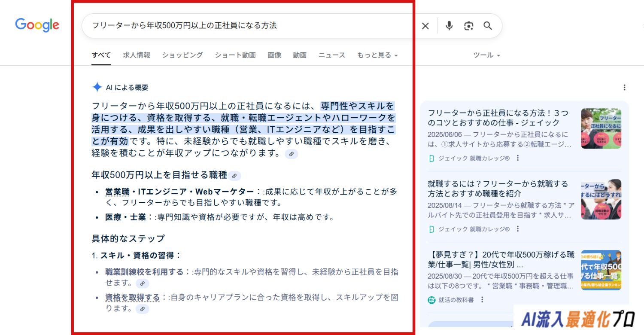The image size is (644, 335).
Task: Switch to the 求人情報 tab
Action: point(137,55)
